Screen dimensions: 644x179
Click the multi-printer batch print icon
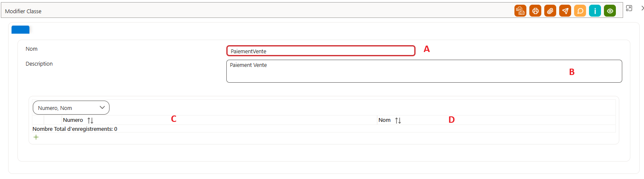pyautogui.click(x=520, y=11)
